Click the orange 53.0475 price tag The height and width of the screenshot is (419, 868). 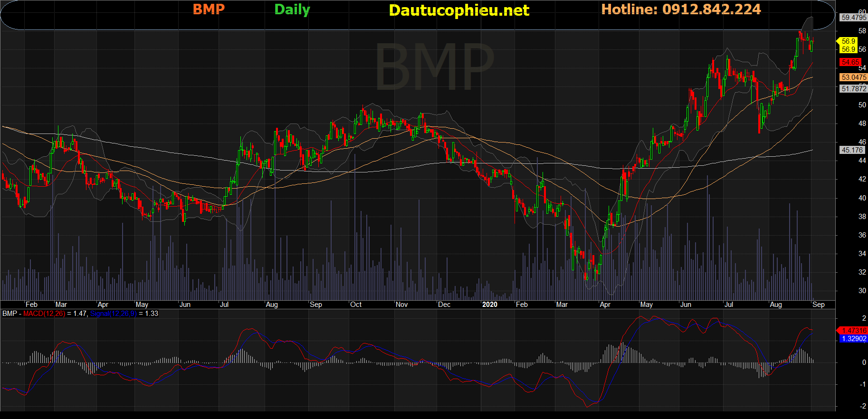853,77
